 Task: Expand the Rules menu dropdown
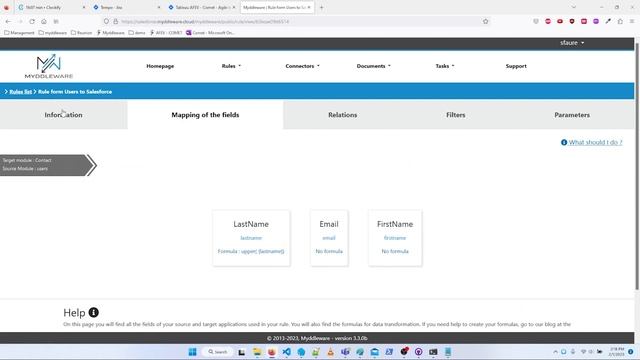click(x=231, y=66)
